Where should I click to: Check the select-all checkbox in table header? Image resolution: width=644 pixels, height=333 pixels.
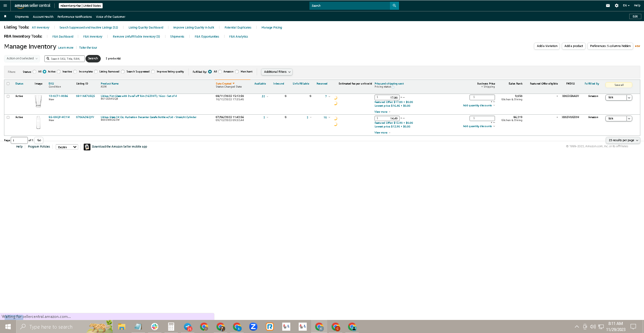[8, 84]
